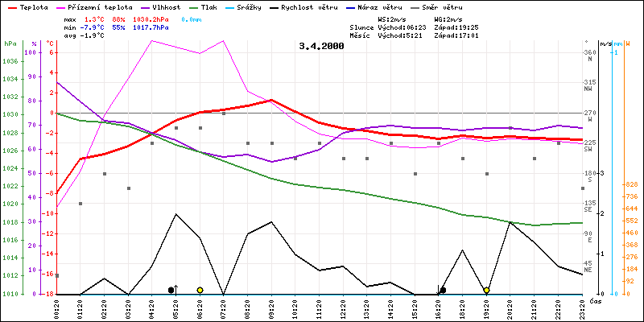Click the 12:20 time axis label
644x322 pixels.
[344, 307]
